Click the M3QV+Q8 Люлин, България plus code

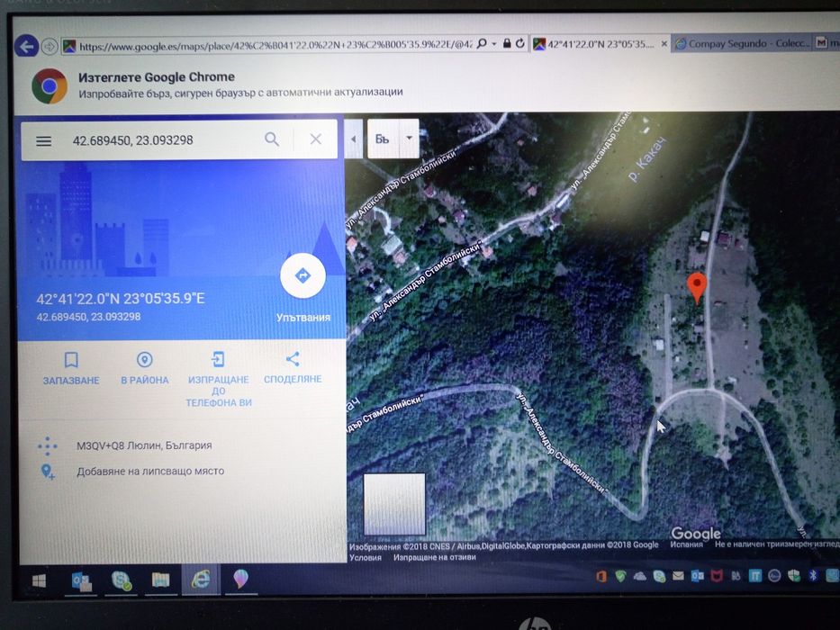coord(144,445)
